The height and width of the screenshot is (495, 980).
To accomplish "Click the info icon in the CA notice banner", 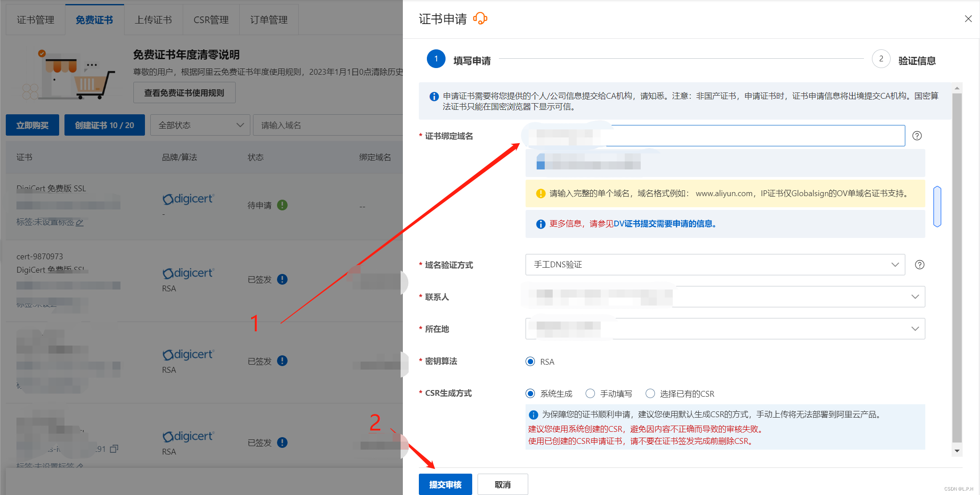I will pos(434,96).
